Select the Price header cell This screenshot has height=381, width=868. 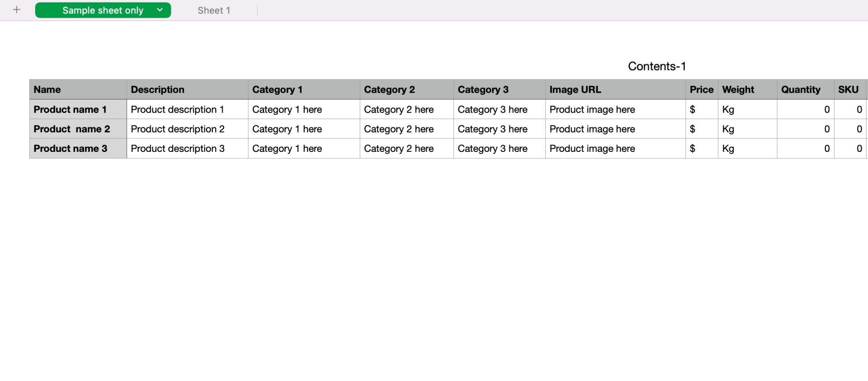pos(701,89)
